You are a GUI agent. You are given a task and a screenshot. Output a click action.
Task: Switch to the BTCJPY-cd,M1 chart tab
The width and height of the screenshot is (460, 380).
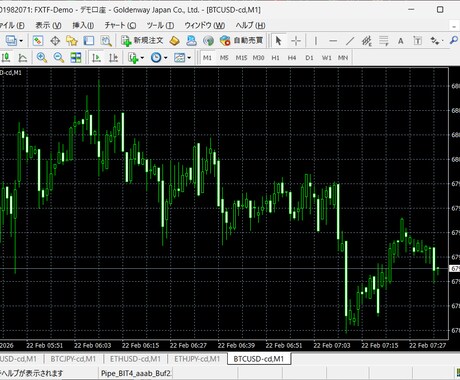(73, 359)
